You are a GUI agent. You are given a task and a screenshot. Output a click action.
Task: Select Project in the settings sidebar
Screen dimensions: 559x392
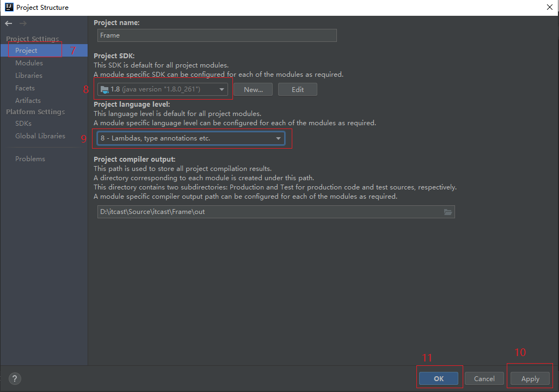click(26, 51)
